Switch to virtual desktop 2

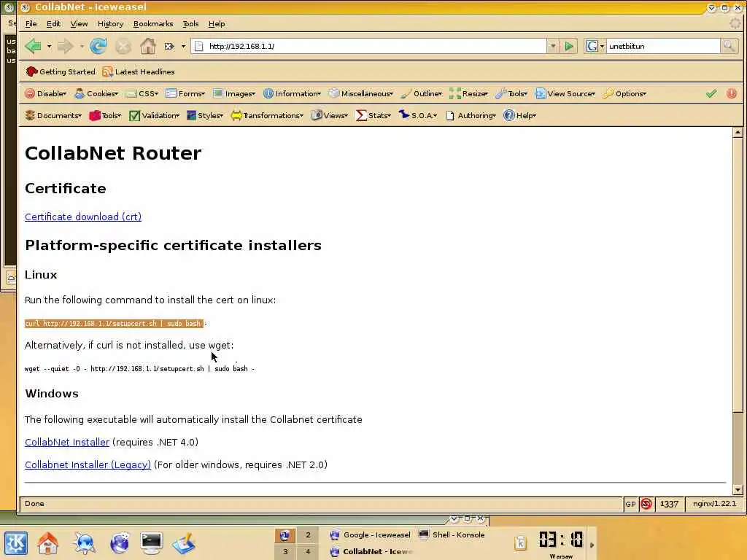click(308, 534)
